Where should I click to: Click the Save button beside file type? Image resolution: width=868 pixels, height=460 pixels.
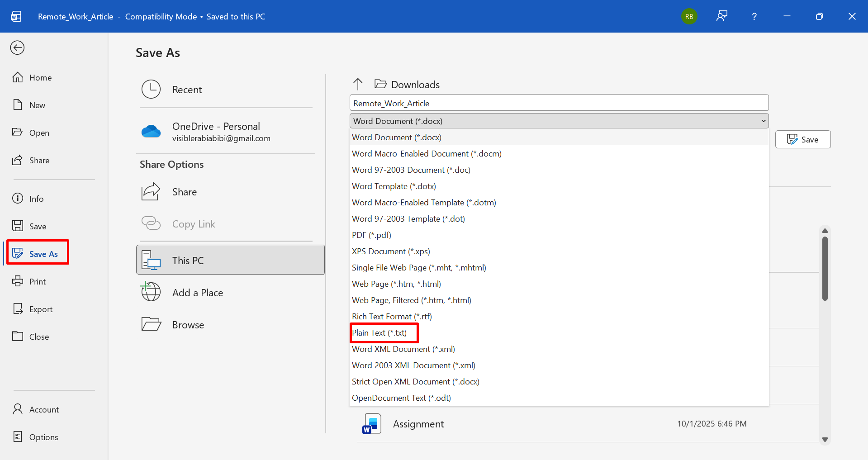pos(803,139)
